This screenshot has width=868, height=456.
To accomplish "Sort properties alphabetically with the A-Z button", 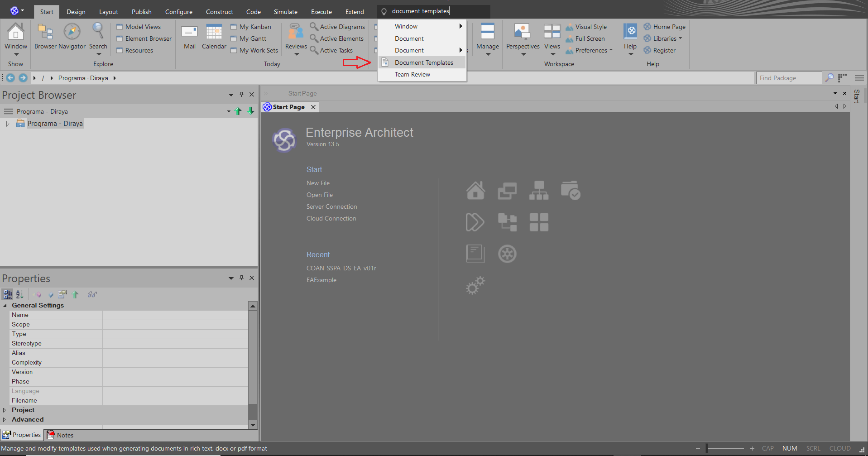I will [x=19, y=294].
